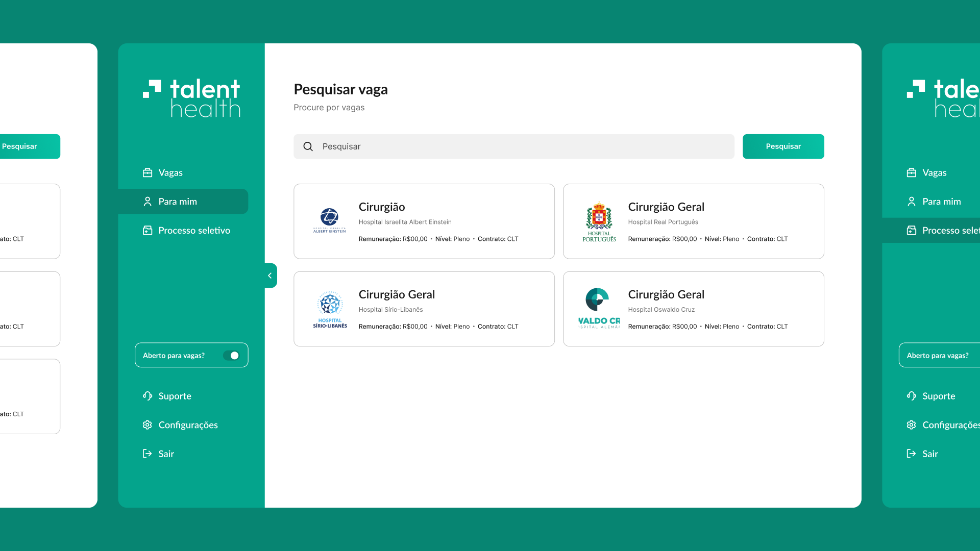The width and height of the screenshot is (980, 551).
Task: Open Suporte label in the right window sidebar
Action: tap(939, 396)
